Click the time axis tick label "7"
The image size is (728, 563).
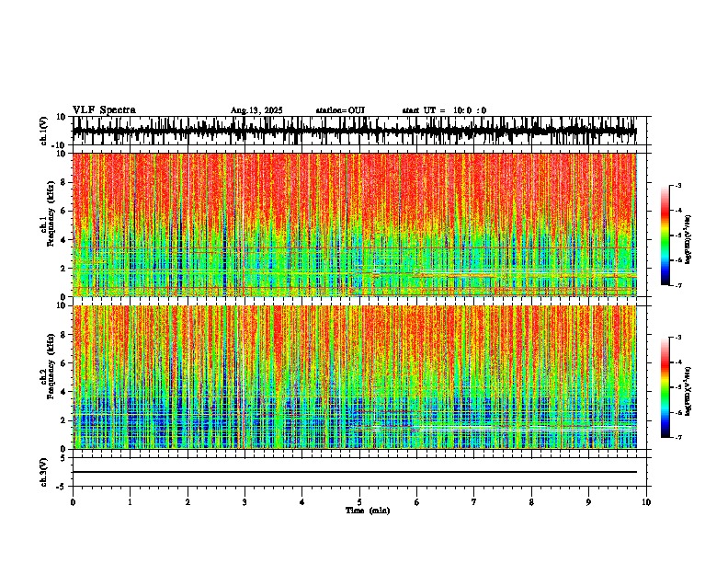(x=474, y=502)
